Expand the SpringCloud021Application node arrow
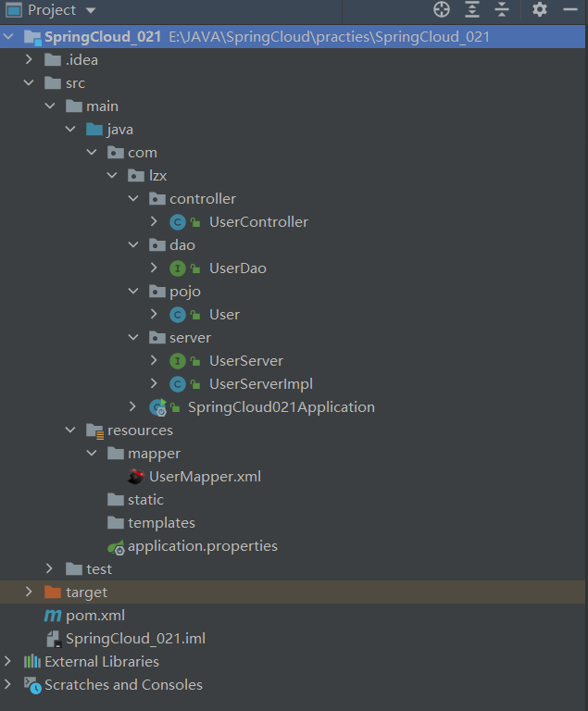Screen dimensions: 588x711 point(132,406)
